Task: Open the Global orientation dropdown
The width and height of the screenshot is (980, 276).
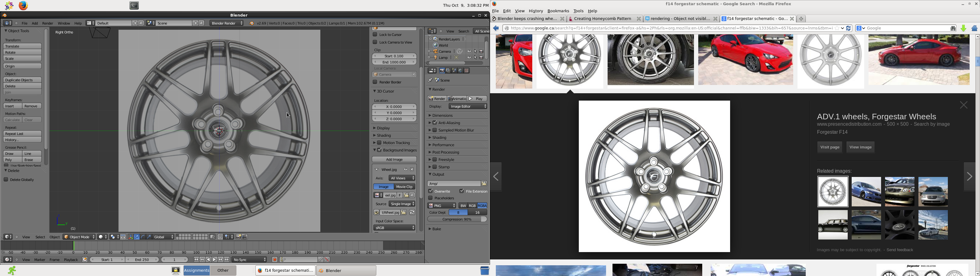Action: tap(164, 237)
